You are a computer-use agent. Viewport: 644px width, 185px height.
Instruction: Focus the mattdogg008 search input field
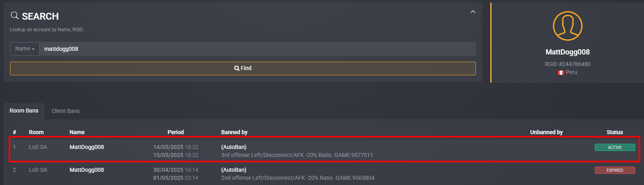point(257,49)
